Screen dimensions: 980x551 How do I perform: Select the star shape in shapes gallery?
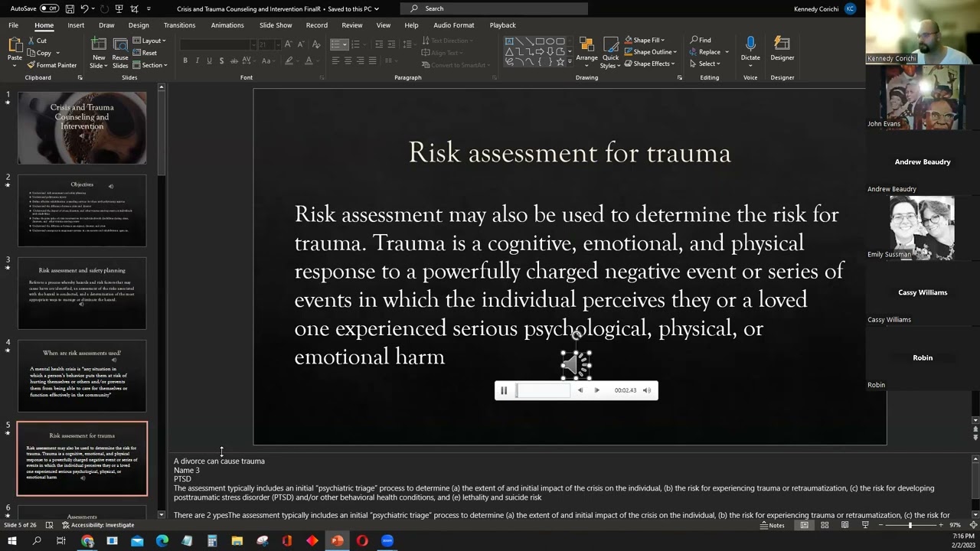(x=560, y=61)
